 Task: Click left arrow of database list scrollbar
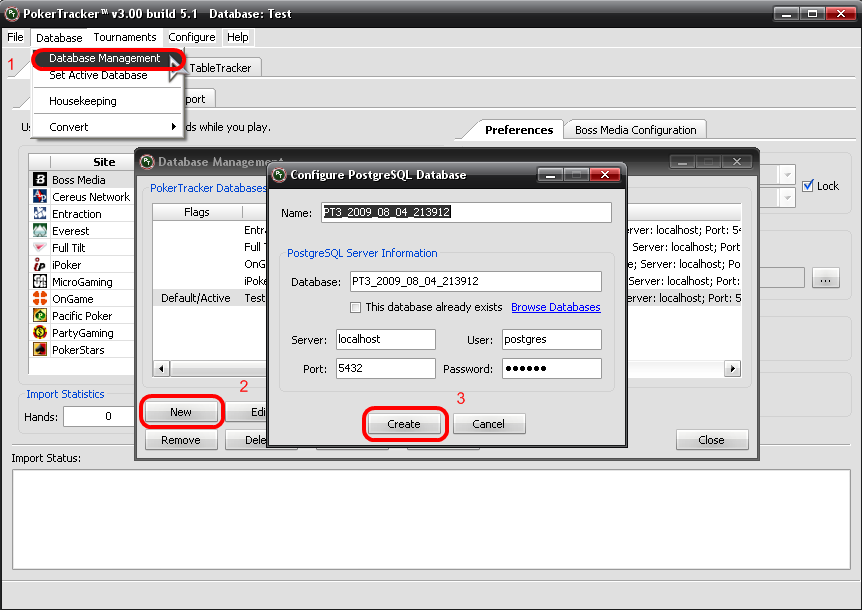(x=161, y=368)
